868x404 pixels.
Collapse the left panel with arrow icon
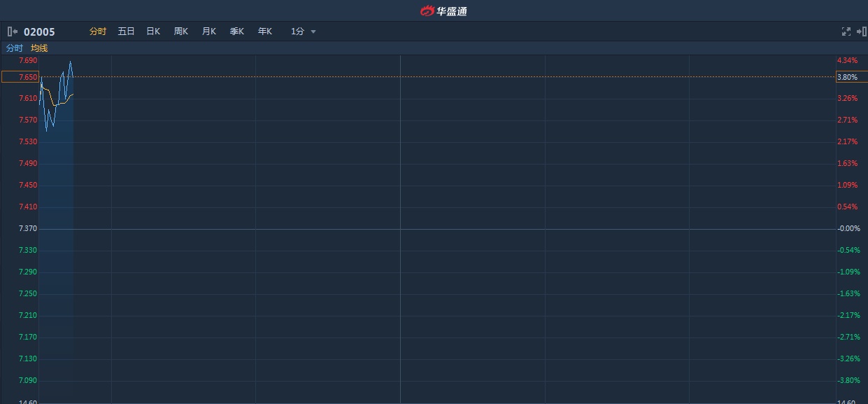13,32
